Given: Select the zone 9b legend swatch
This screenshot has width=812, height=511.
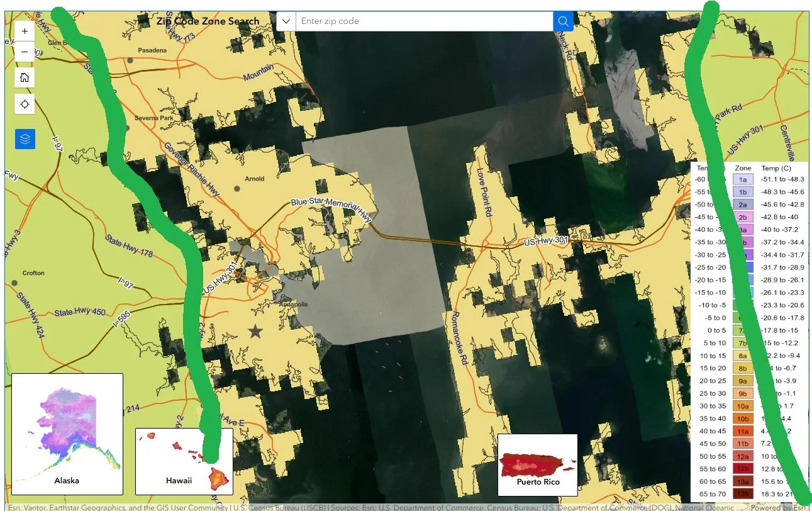Looking at the screenshot, I should point(743,393).
